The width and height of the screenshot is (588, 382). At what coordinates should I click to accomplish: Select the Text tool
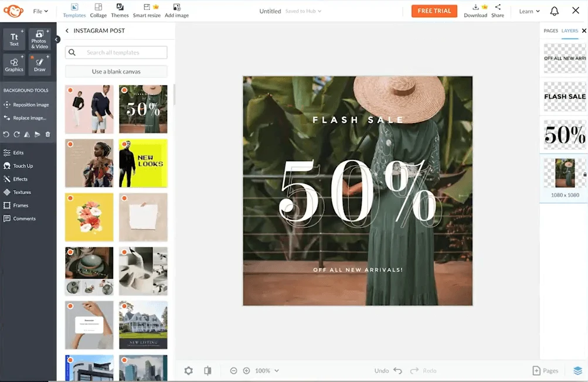[x=13, y=40]
